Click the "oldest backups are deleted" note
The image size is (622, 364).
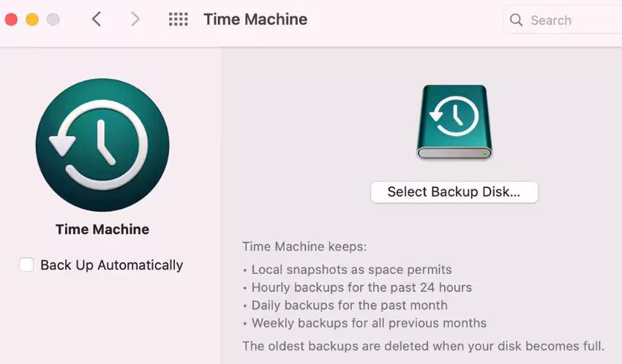point(423,346)
